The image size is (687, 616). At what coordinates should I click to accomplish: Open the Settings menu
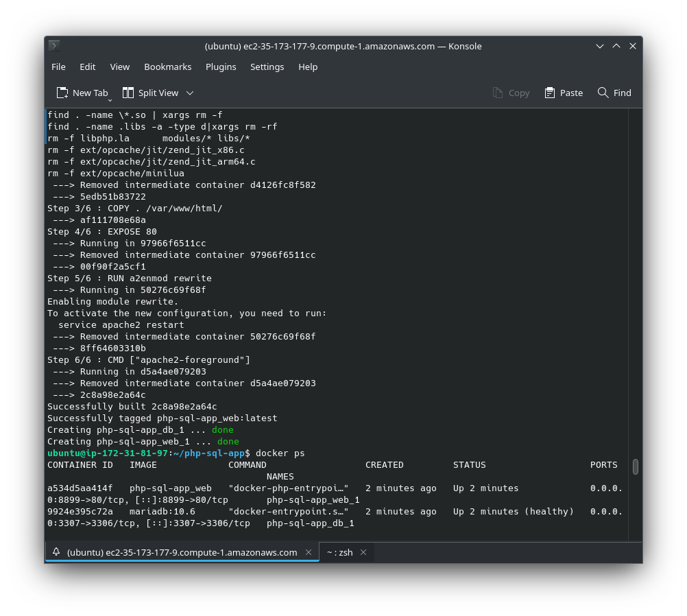point(267,67)
